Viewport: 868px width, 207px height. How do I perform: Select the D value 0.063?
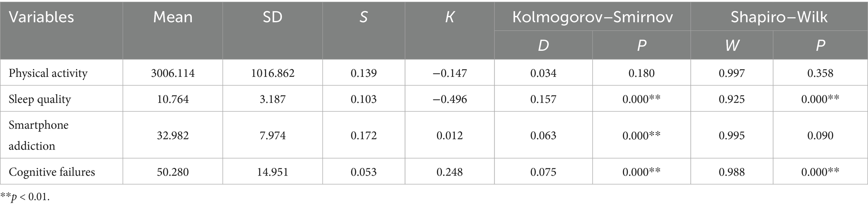coord(543,135)
